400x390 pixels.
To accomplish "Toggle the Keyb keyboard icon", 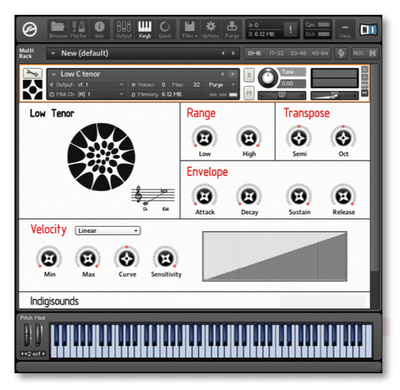I will tap(145, 30).
